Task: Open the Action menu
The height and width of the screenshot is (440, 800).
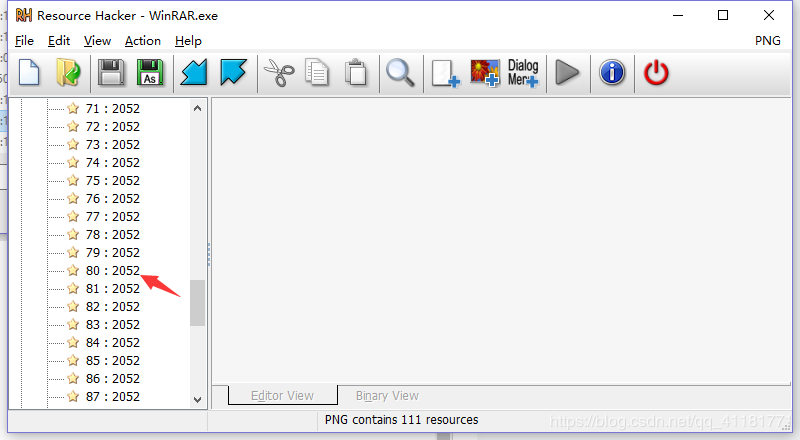Action: 143,41
